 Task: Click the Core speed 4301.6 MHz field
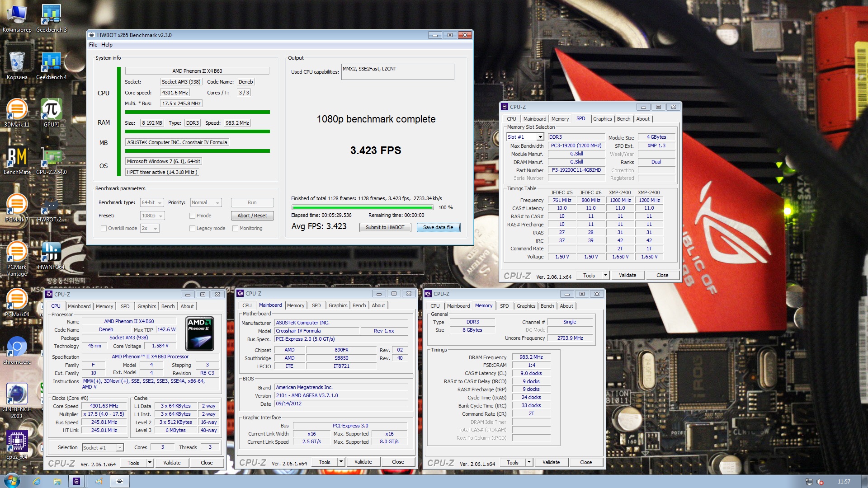pyautogui.click(x=175, y=93)
